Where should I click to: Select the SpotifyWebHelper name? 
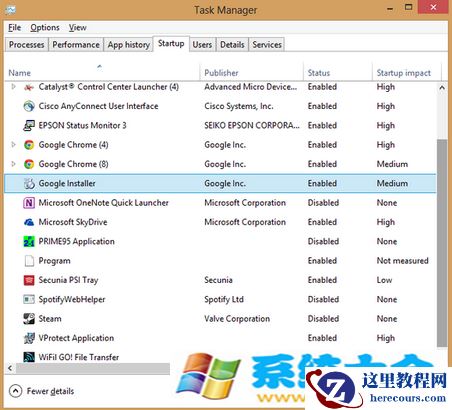coord(72,300)
